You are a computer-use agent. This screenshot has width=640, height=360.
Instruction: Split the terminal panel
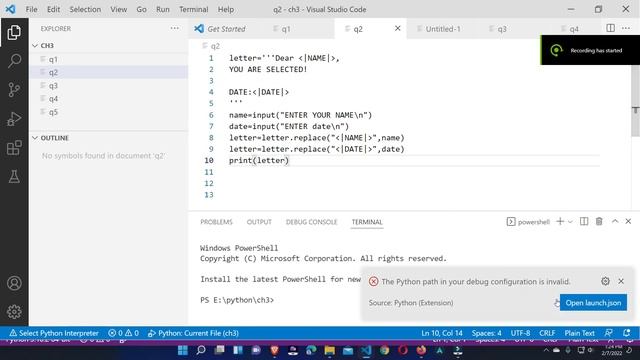(x=584, y=221)
